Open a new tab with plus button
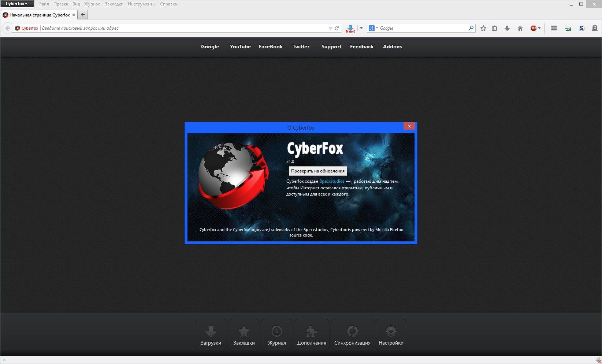Screen dimensions: 602x364 tap(83, 15)
